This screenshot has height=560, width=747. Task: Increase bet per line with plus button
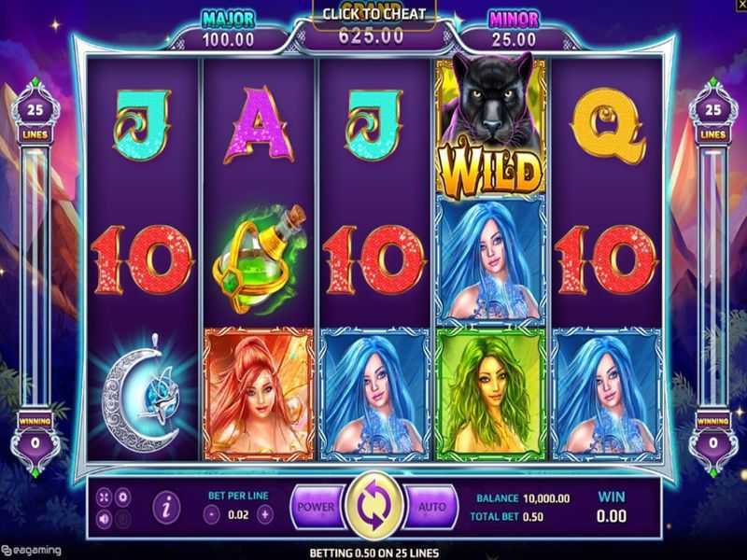coord(265,514)
